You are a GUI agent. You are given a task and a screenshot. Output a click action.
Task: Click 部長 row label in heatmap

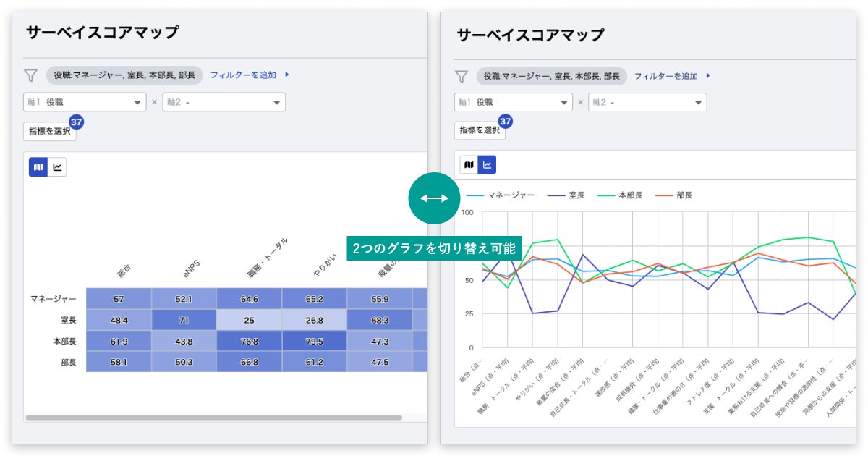click(69, 362)
